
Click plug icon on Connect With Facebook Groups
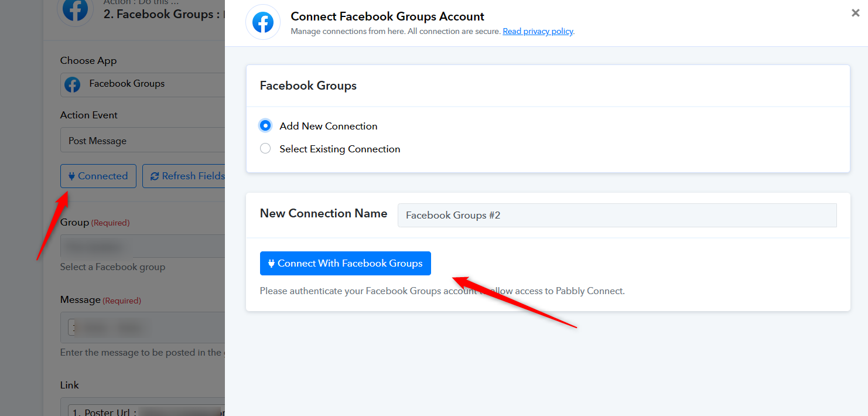click(271, 264)
